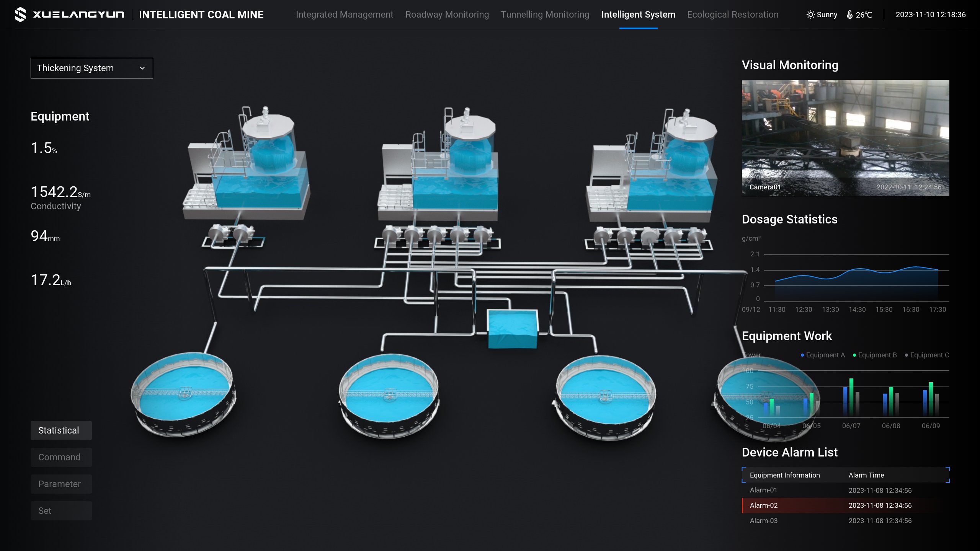Open the Equipment Information column header
This screenshot has width=980, height=551.
(785, 475)
